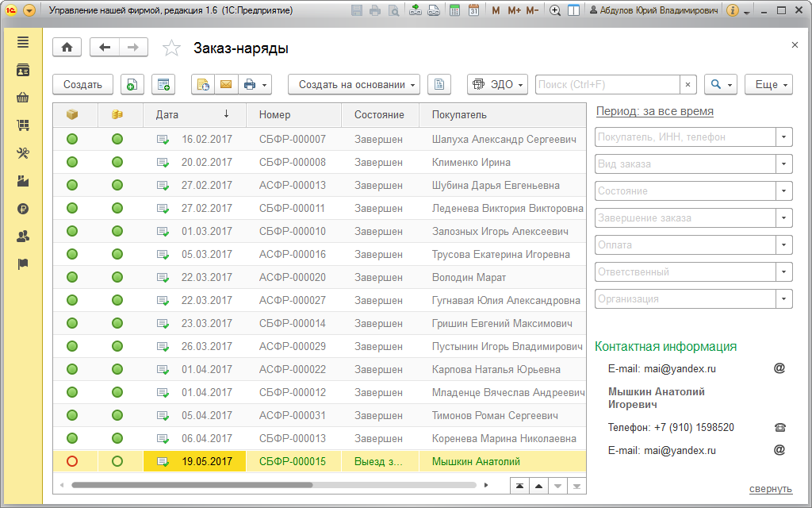812x508 pixels.
Task: Open the search options dropdown
Action: (x=721, y=84)
